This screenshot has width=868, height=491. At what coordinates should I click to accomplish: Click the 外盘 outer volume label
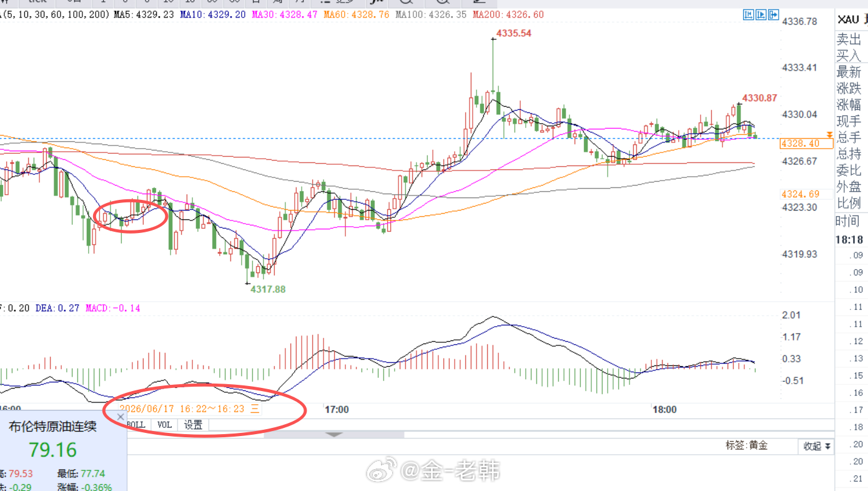[x=849, y=186]
